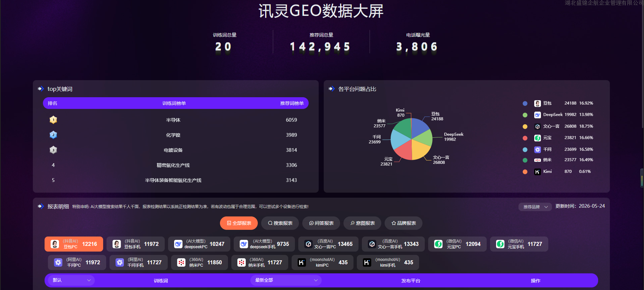Toggle 千问 series via light blue legend dot
644x290 pixels.
525,150
